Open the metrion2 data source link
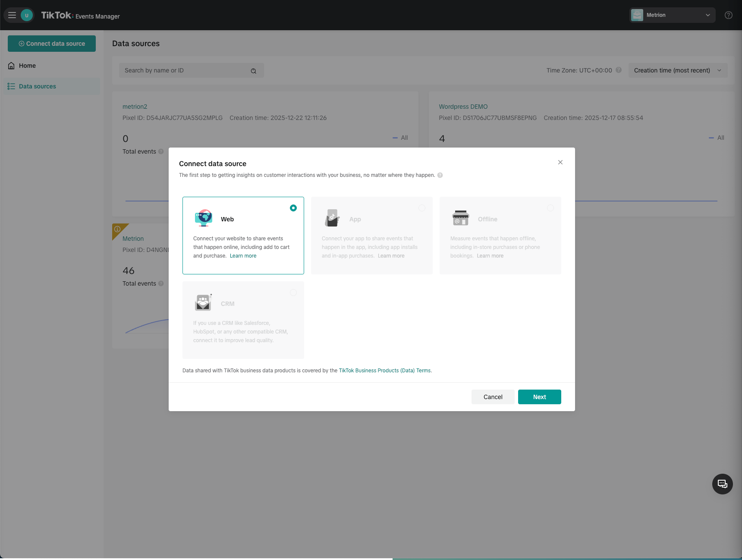 135,107
